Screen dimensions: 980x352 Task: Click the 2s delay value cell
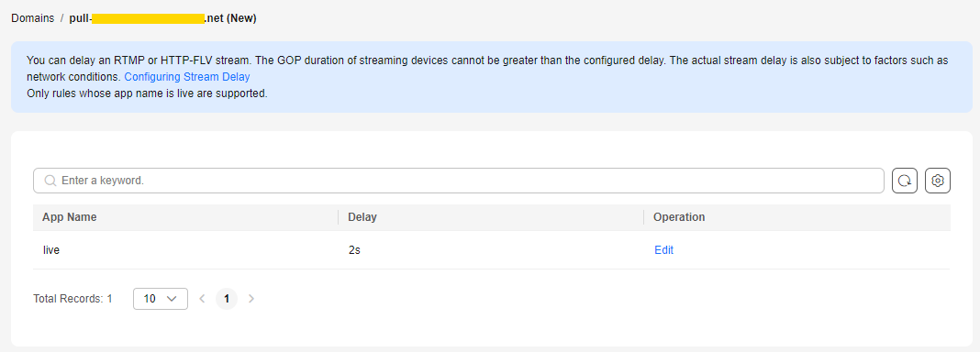[354, 249]
